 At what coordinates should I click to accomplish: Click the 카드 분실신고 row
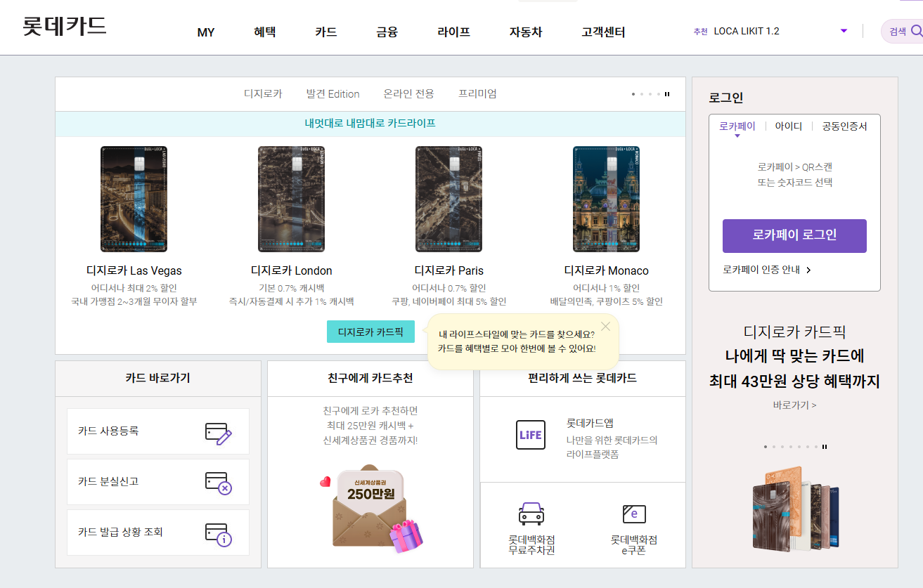pos(158,482)
